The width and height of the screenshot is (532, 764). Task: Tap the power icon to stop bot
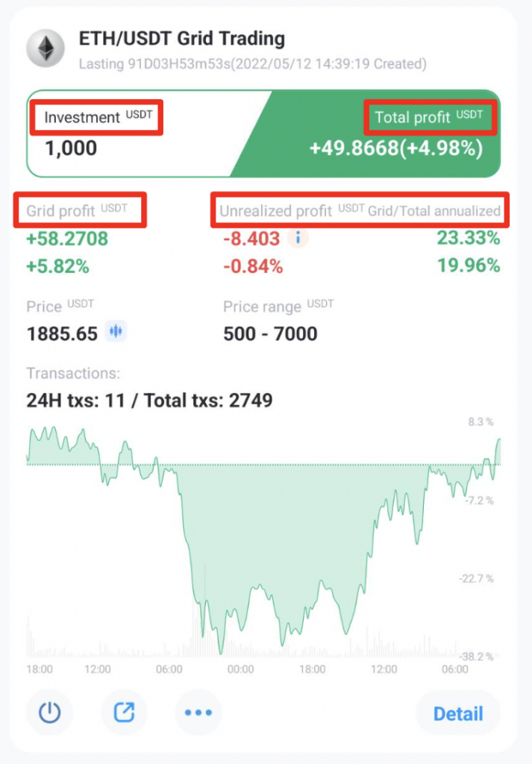(x=49, y=713)
